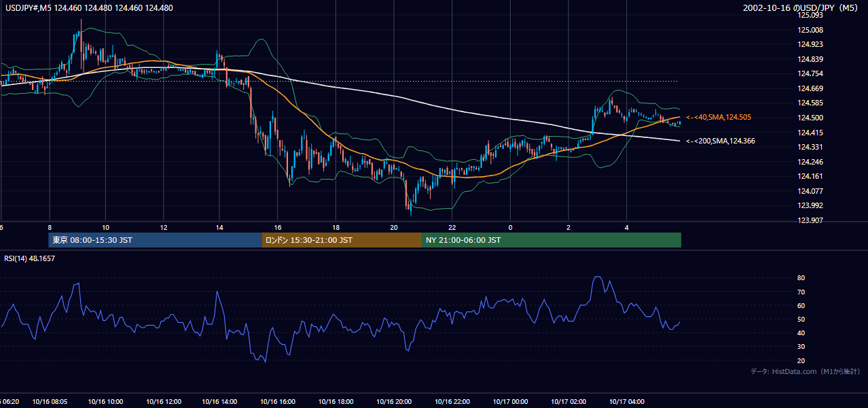Image resolution: width=868 pixels, height=408 pixels.
Task: Click RSI scale value 20
Action: click(801, 360)
